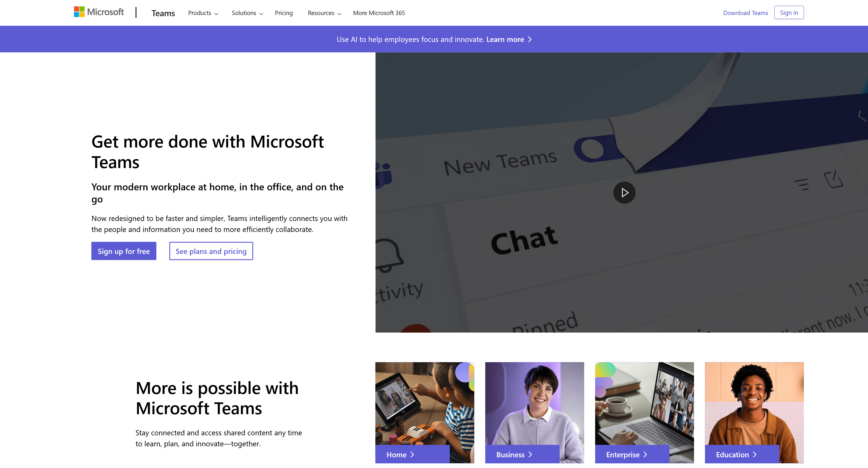Image resolution: width=868 pixels, height=468 pixels.
Task: Open the Pricing menu item
Action: click(284, 13)
